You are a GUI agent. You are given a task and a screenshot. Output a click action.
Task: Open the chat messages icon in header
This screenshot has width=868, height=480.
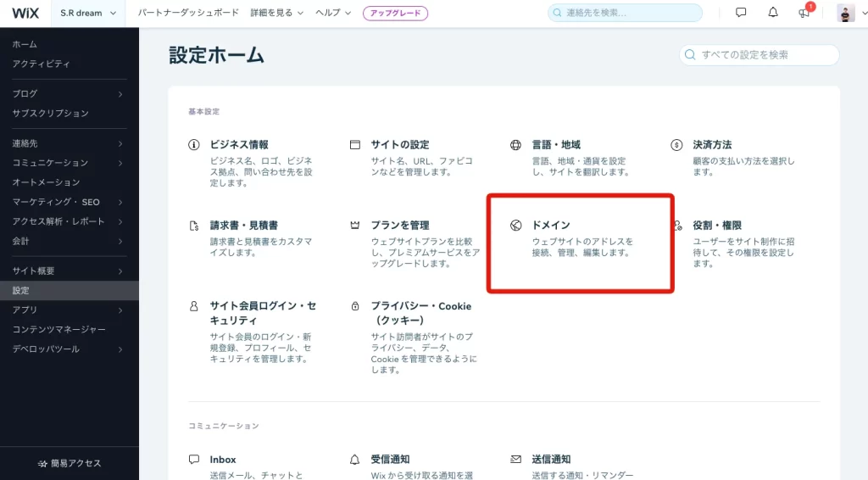tap(741, 12)
